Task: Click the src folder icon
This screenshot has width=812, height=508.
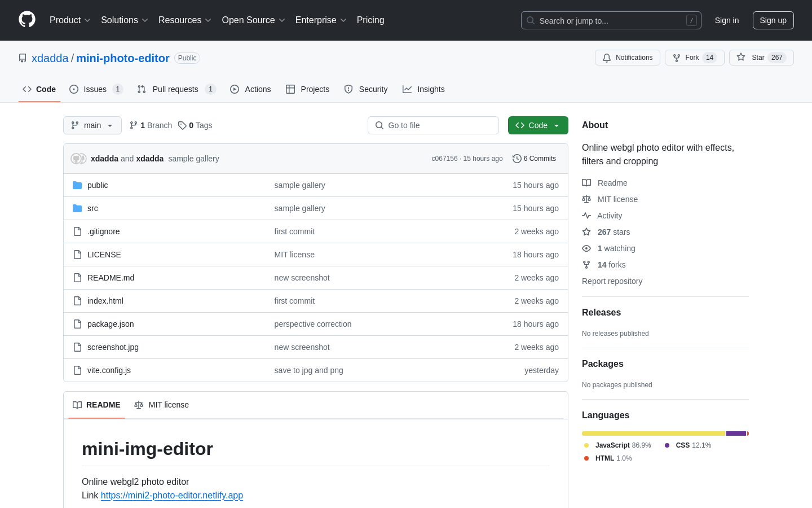Action: tap(77, 208)
